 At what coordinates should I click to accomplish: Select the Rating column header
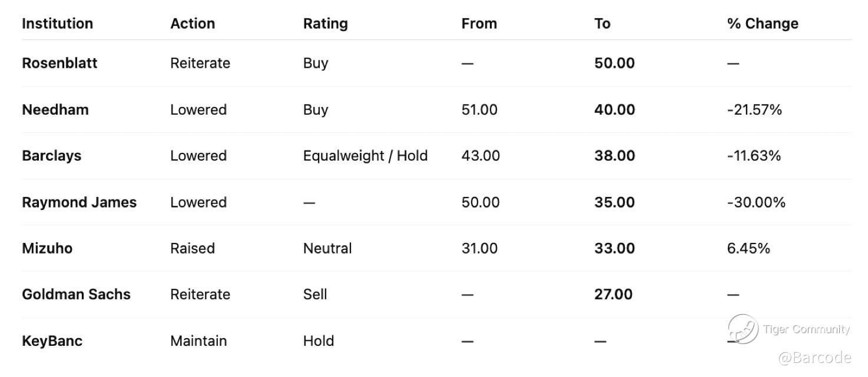click(x=325, y=24)
